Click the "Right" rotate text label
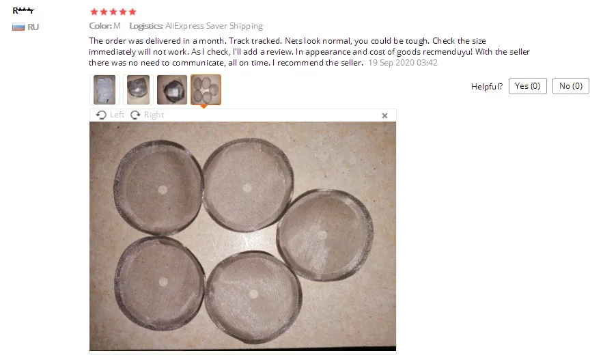Viewport: 603px width, 364px height. (154, 115)
